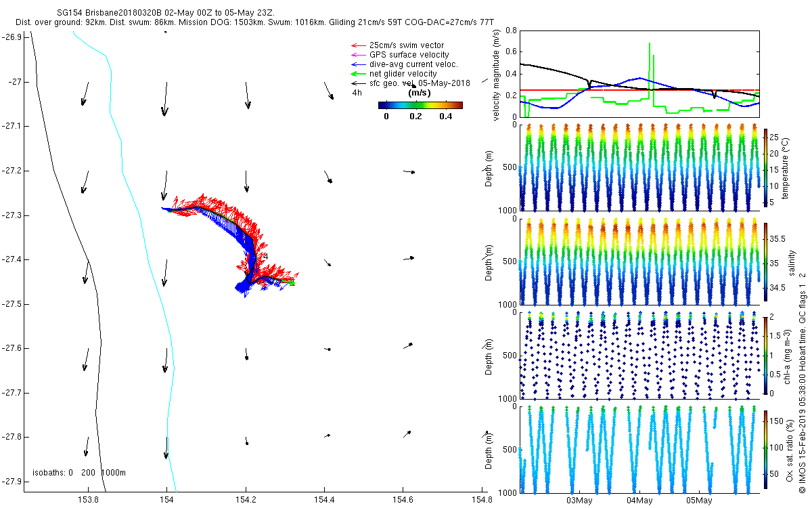This screenshot has height=508, width=812.
Task: Click the 05May time axis label
Action: pos(699,501)
